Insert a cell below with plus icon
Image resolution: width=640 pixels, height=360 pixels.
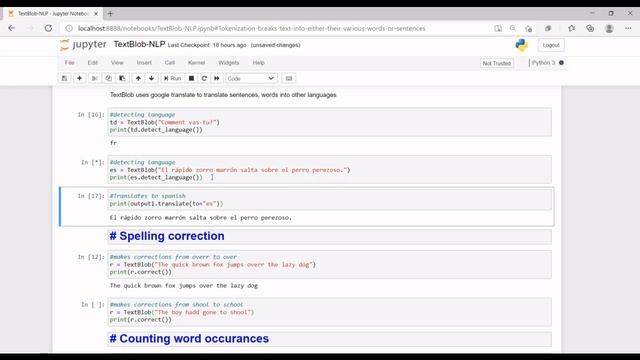(80, 78)
